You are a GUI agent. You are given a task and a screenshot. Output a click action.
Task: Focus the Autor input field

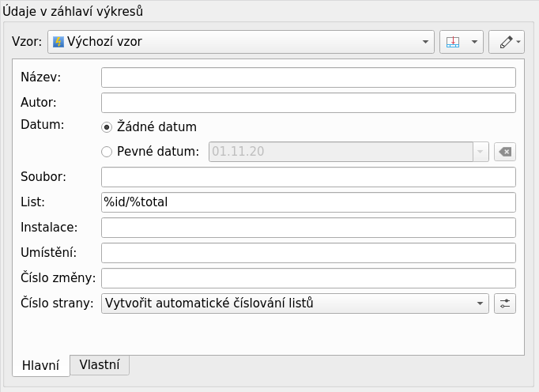(x=308, y=103)
